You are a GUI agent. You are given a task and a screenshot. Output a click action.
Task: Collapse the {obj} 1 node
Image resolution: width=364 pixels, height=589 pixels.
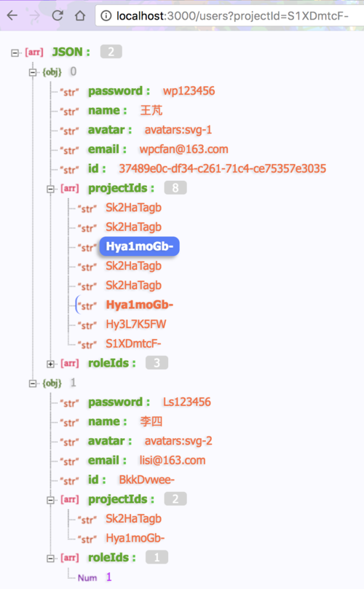tap(33, 383)
